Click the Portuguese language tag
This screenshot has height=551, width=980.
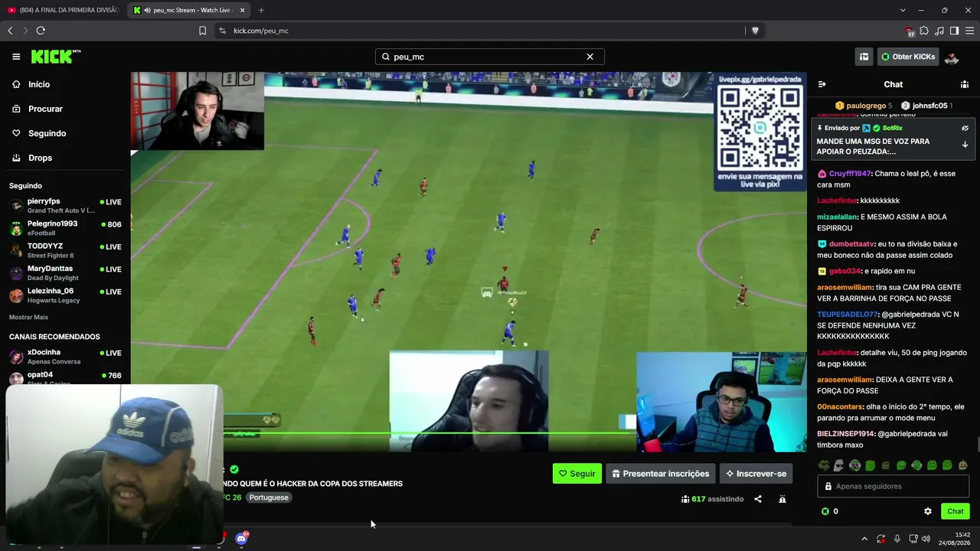[269, 497]
